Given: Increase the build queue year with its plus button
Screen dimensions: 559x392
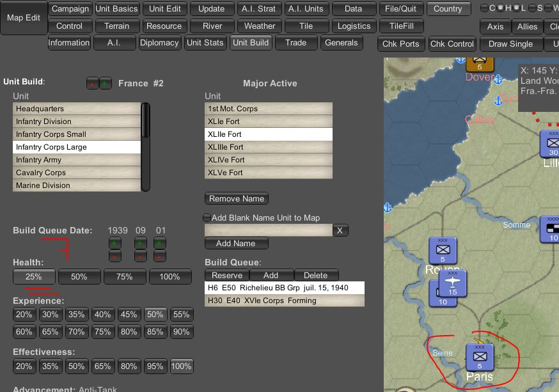Looking at the screenshot, I should (x=114, y=244).
